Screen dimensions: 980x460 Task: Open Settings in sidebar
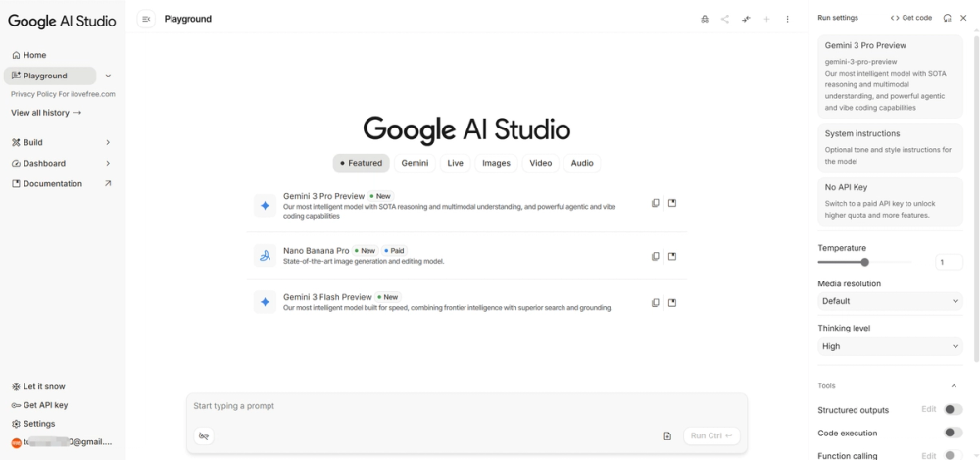click(x=33, y=423)
